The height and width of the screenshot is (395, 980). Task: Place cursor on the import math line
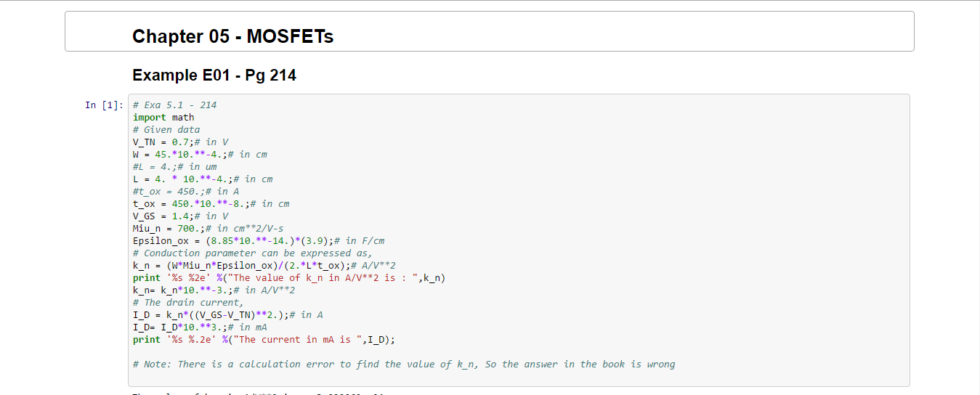click(163, 118)
